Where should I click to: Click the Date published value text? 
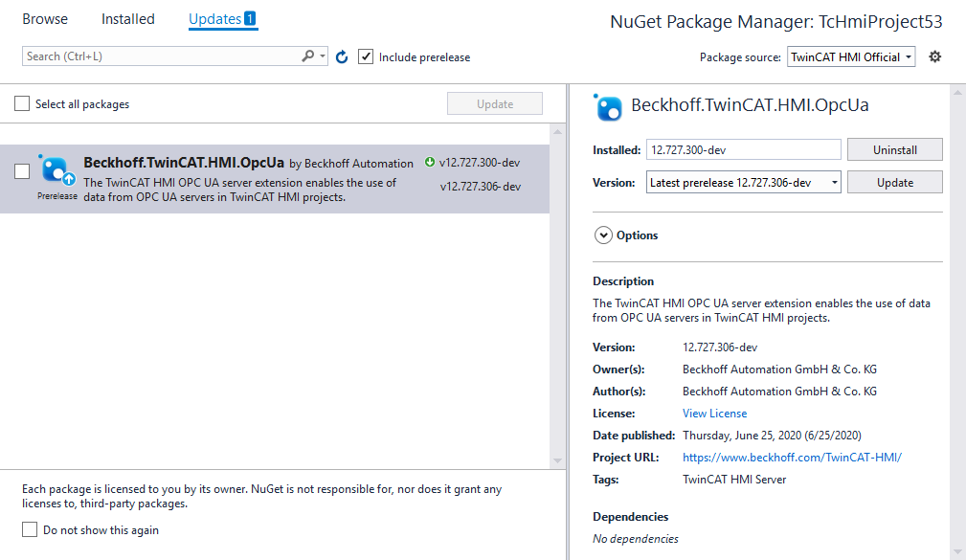tap(772, 435)
